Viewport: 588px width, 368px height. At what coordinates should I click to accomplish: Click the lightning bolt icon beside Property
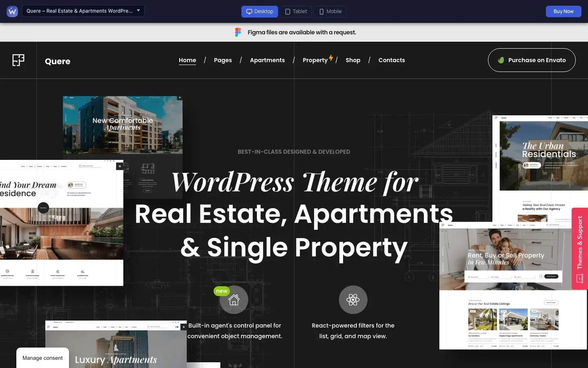click(331, 58)
